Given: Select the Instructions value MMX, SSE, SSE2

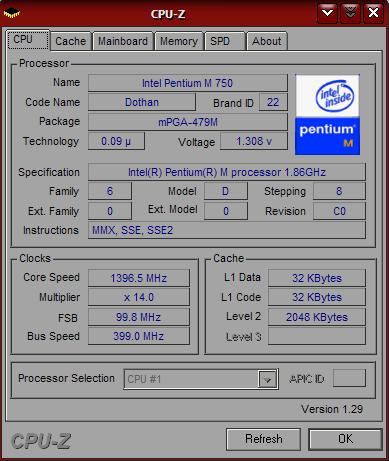Looking at the screenshot, I should 227,230.
